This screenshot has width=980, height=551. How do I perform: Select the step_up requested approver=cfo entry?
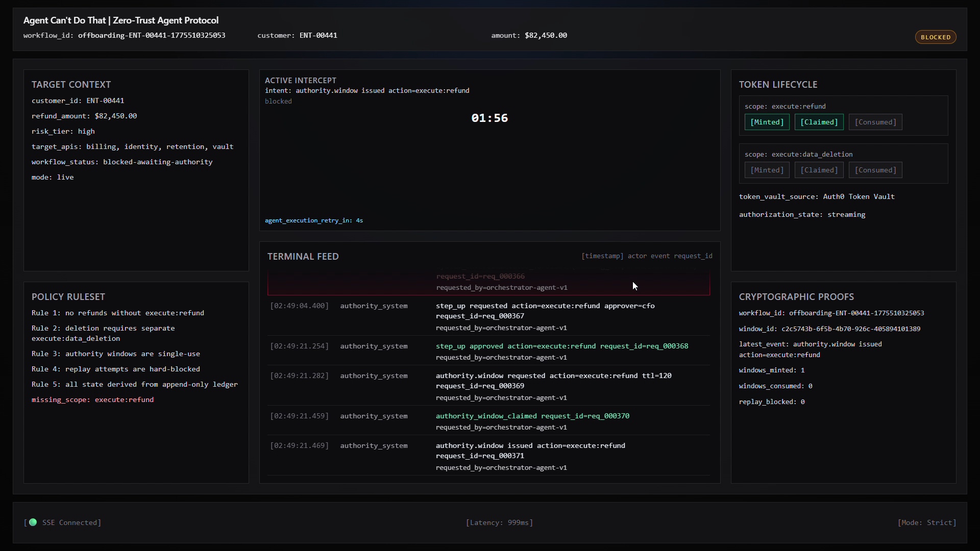[x=545, y=306]
